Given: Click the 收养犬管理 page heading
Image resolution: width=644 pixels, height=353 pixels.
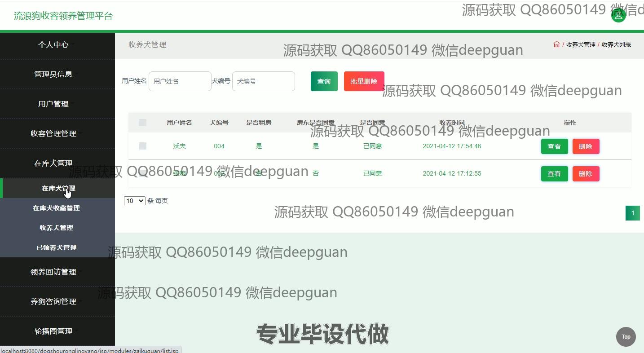Looking at the screenshot, I should coord(147,44).
